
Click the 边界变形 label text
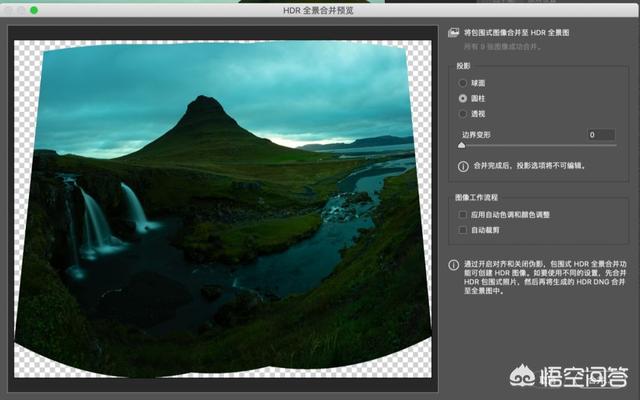(476, 134)
